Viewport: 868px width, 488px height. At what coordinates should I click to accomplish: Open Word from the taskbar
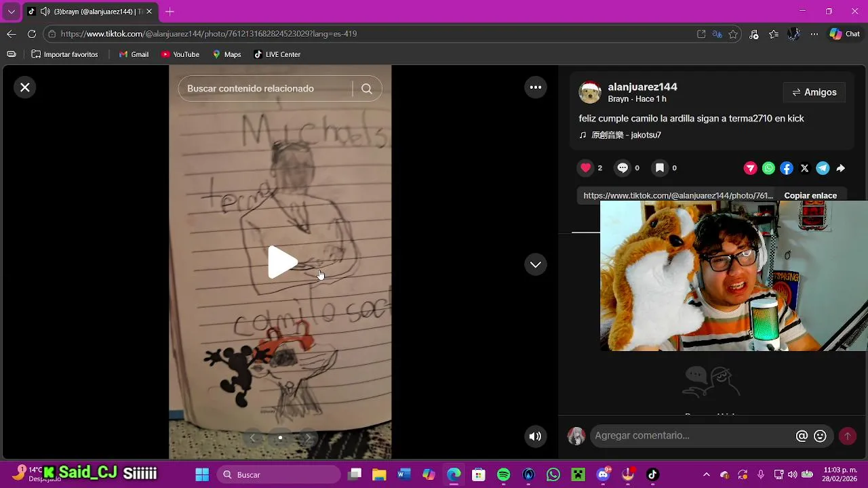pos(404,474)
